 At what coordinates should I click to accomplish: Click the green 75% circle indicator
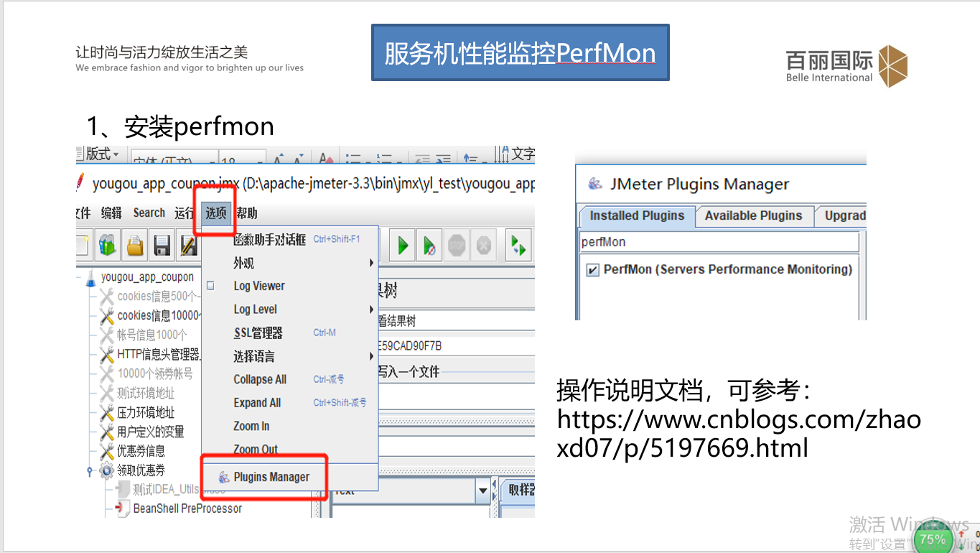tap(933, 539)
